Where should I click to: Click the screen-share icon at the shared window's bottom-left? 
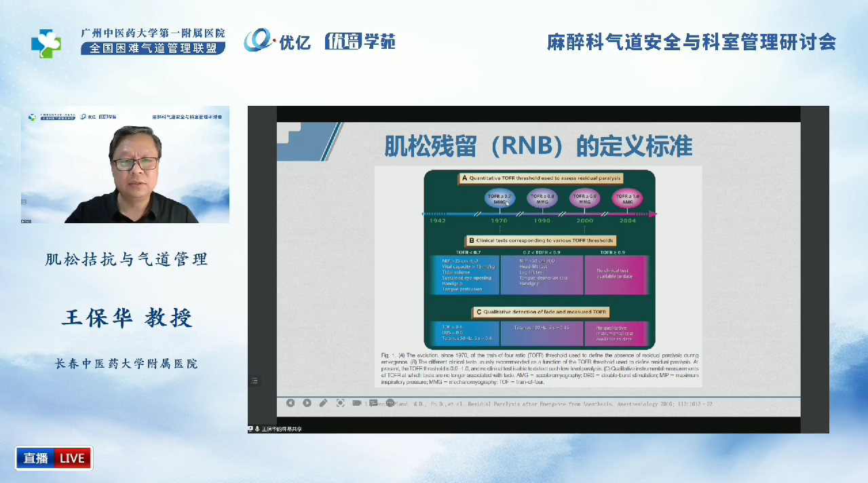click(250, 429)
